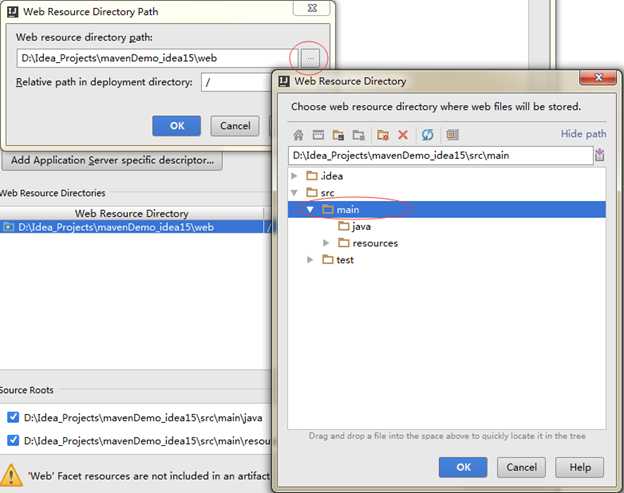Collapse the src folder node

tap(294, 193)
